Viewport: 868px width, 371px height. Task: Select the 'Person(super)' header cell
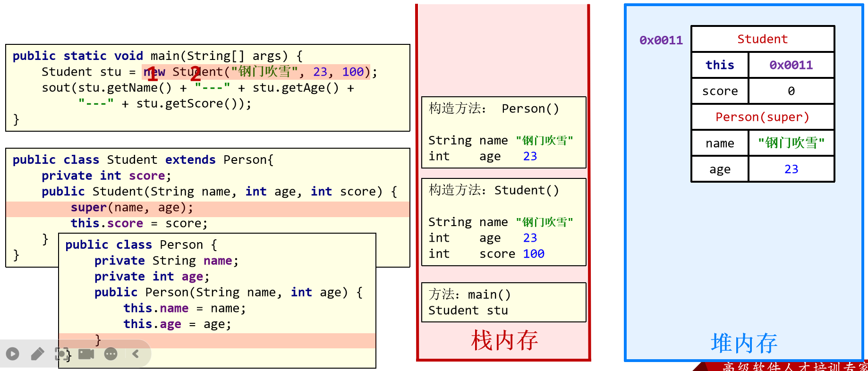tap(763, 117)
